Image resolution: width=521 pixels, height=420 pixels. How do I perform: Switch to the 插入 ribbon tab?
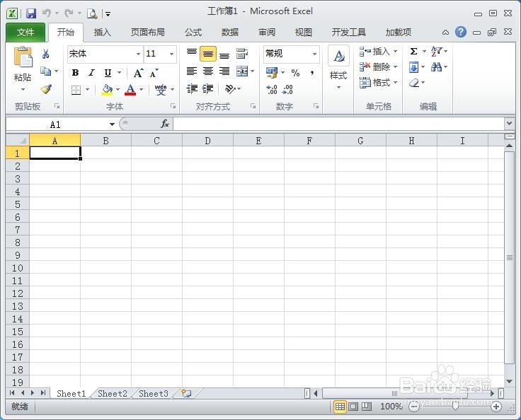tap(103, 33)
